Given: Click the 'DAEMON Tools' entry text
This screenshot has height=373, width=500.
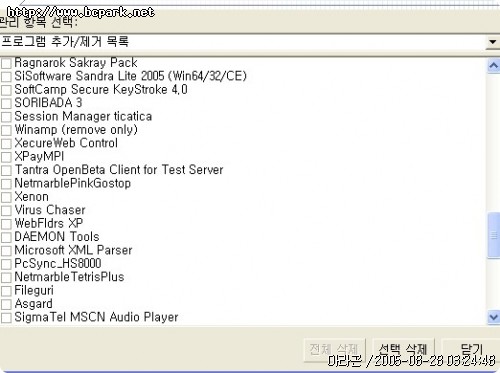Looking at the screenshot, I should [57, 237].
